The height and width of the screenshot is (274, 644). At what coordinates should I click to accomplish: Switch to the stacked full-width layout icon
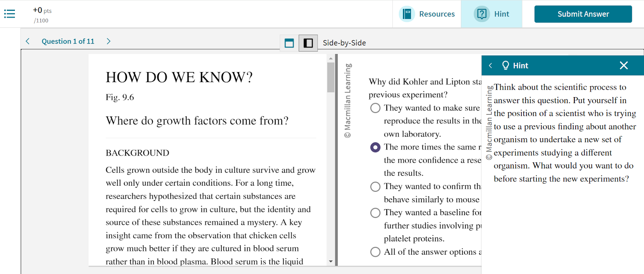pyautogui.click(x=289, y=43)
